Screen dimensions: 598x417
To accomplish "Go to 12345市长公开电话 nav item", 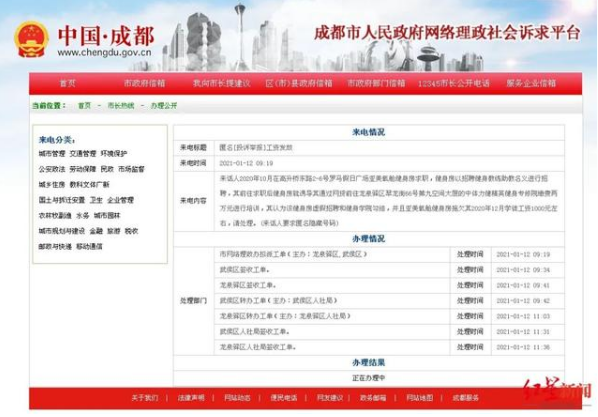I will click(453, 83).
